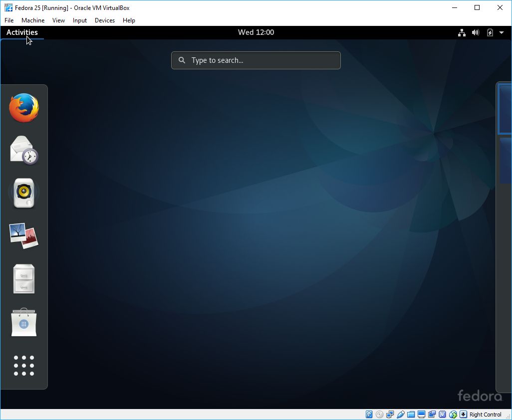This screenshot has width=512, height=420.
Task: Open the Files file manager
Action: 23,279
